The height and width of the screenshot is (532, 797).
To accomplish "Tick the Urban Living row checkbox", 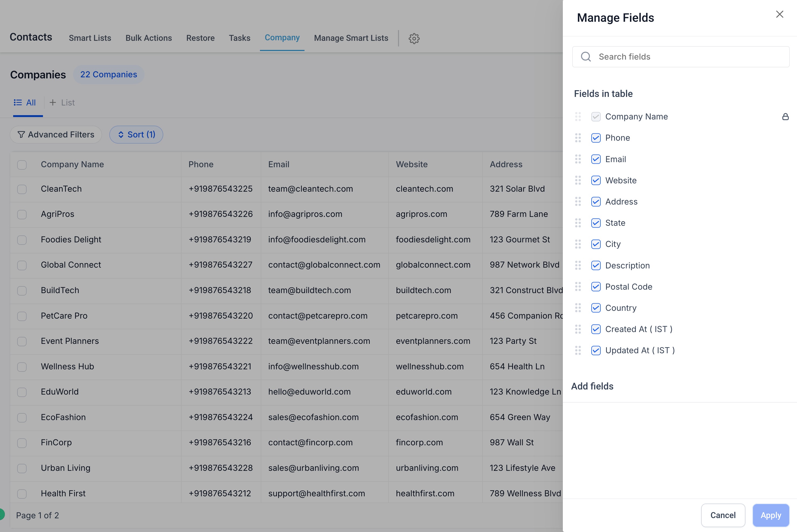I will (22, 468).
